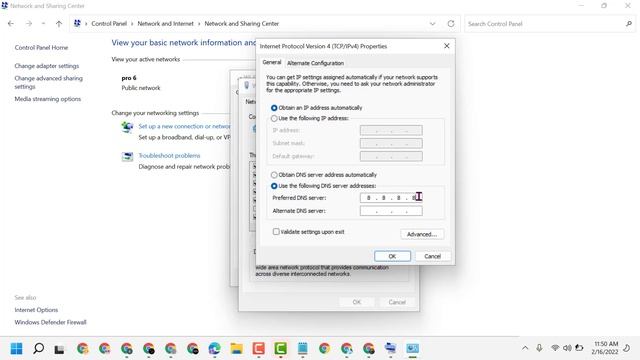This screenshot has width=640, height=360.
Task: Expand the chevron before Control Panel breadcrumb
Action: pyautogui.click(x=86, y=24)
